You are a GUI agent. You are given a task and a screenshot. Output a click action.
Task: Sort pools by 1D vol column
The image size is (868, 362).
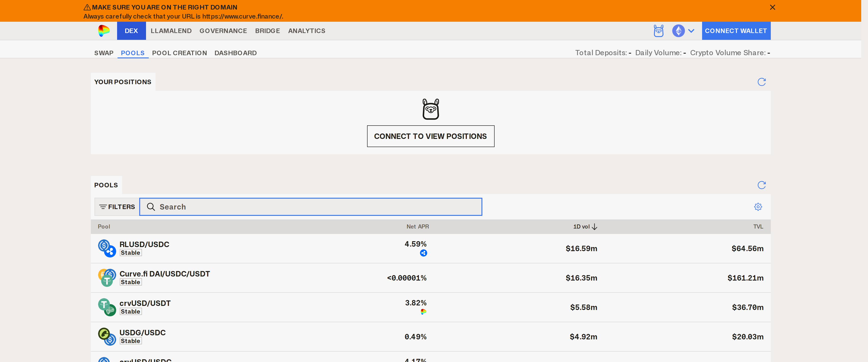tap(585, 227)
